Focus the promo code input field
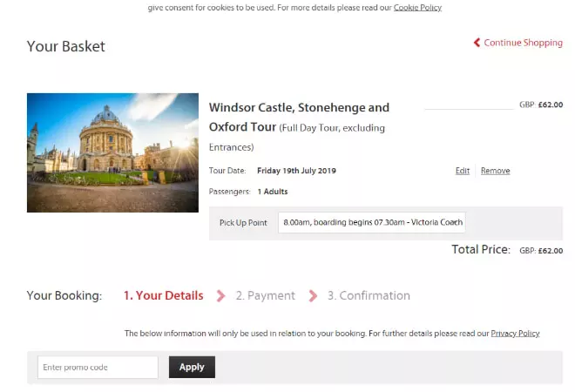The width and height of the screenshot is (575, 392). pyautogui.click(x=98, y=367)
